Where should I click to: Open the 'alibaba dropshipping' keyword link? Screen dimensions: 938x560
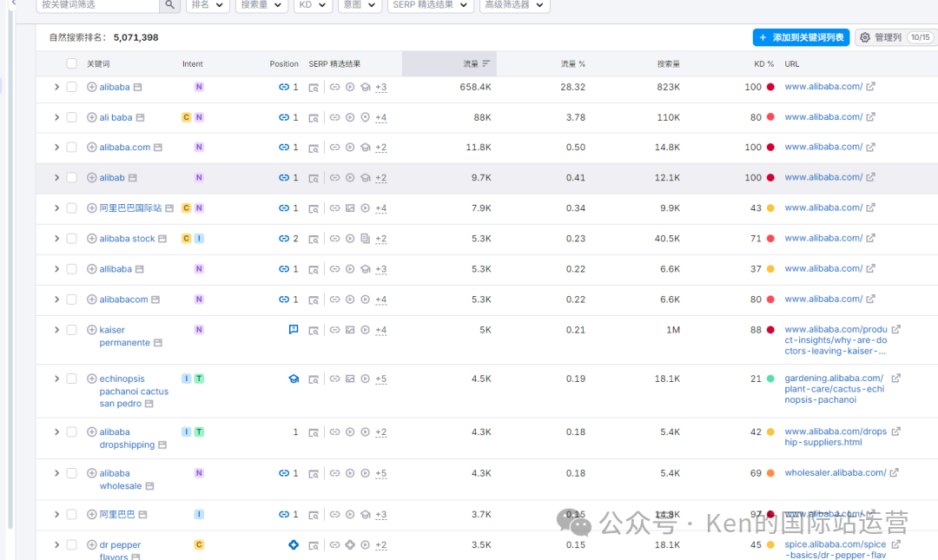127,438
